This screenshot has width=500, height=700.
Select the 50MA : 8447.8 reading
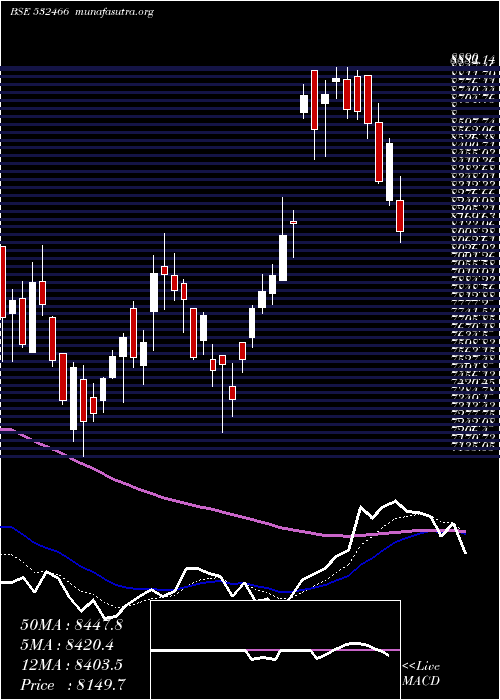click(x=71, y=625)
